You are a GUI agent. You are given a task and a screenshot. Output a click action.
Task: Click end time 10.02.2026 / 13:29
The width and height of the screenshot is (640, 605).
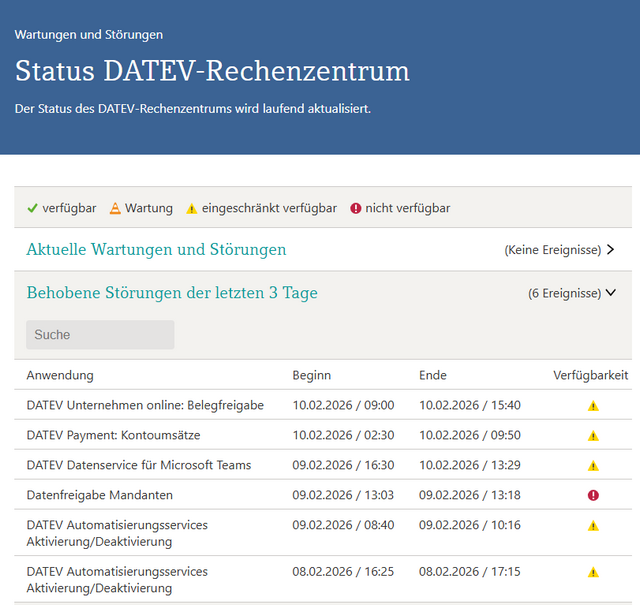(x=470, y=465)
